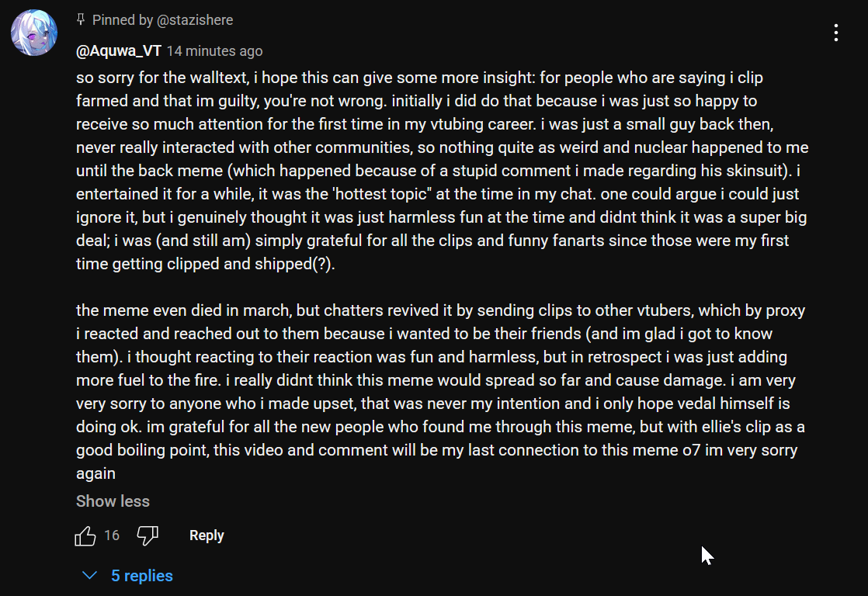Dislike the comment with thumbs-down icon

pos(148,535)
